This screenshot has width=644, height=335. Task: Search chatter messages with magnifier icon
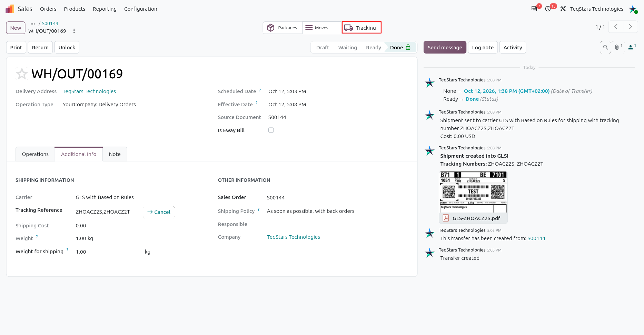[605, 47]
